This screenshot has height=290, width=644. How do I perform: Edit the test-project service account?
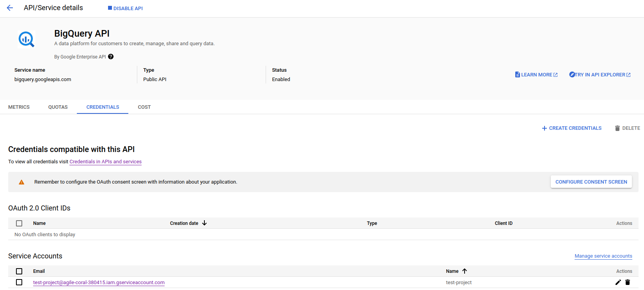(x=618, y=282)
